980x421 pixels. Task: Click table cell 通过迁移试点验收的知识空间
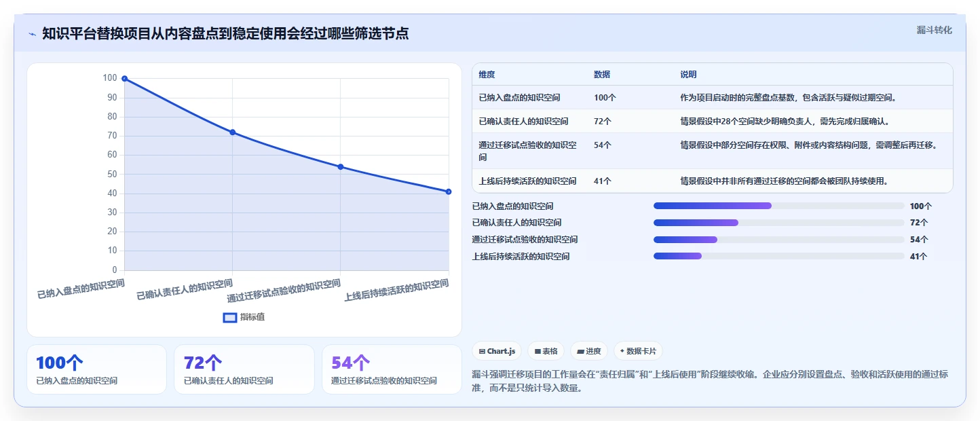pos(528,151)
